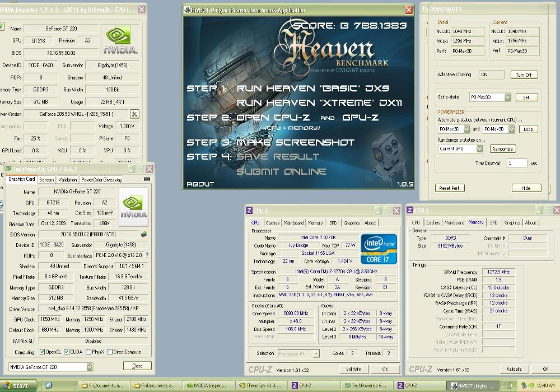Open first F:\Documents folder taskbar item
The width and height of the screenshot is (560, 392).
(103, 386)
